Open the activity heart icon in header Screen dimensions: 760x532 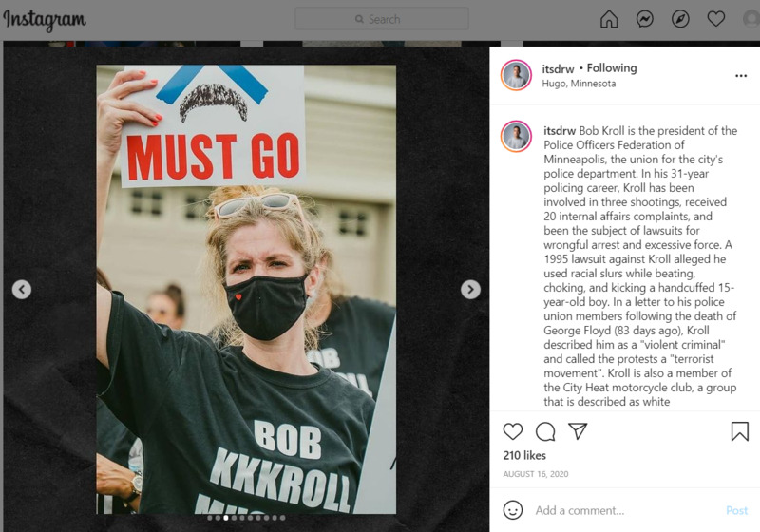click(716, 19)
